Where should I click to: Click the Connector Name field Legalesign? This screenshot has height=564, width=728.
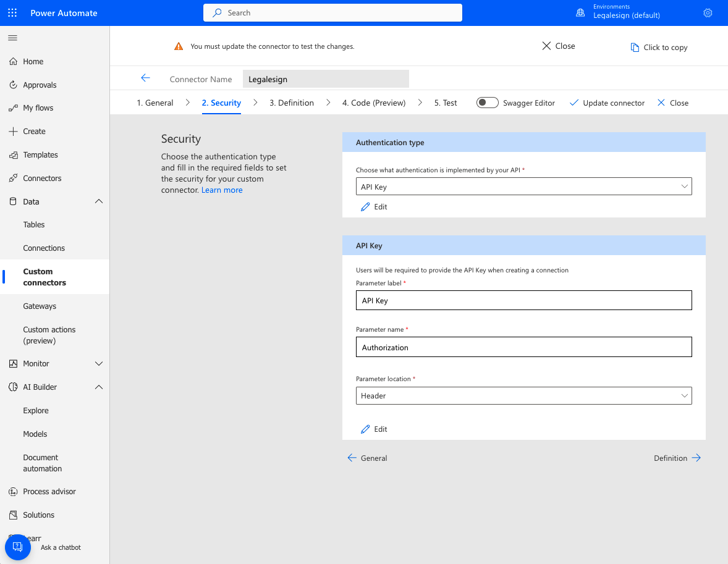326,79
